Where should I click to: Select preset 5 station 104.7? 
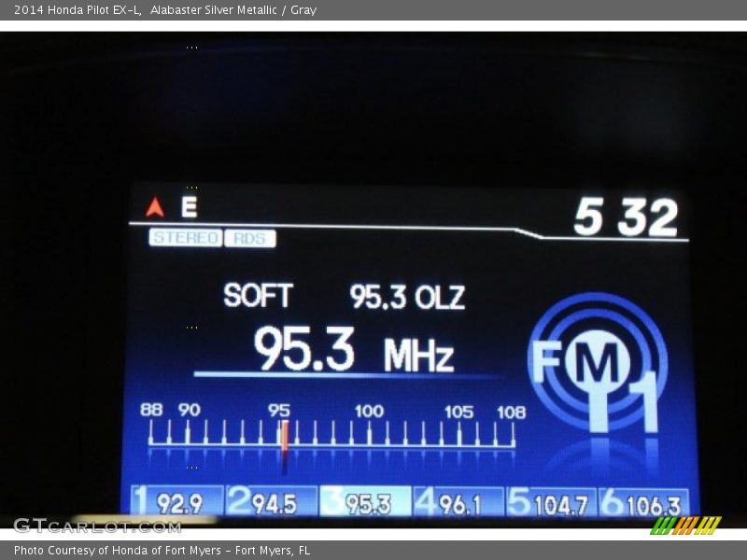(x=551, y=502)
